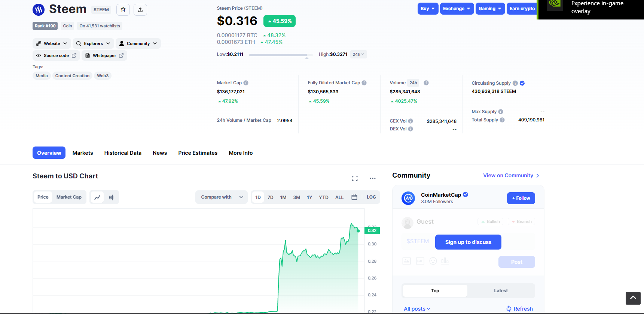
Task: Switch chart to line view icon
Action: pyautogui.click(x=97, y=197)
